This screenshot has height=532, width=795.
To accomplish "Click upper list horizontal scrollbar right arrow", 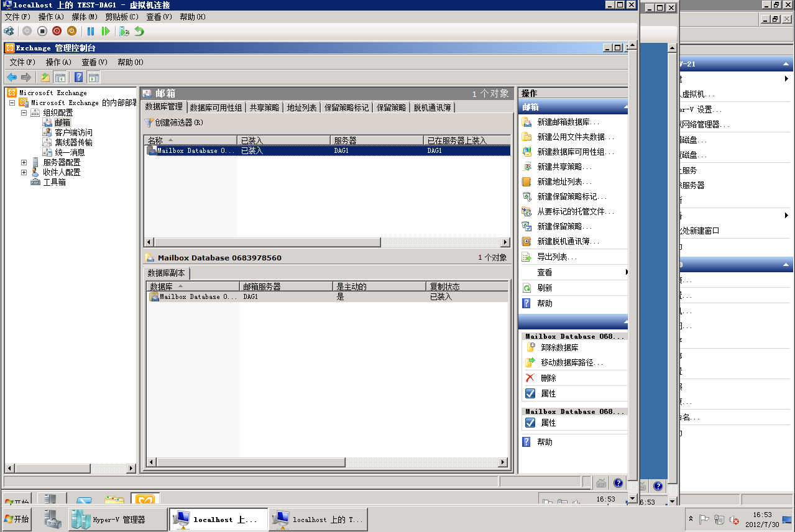I will coord(505,242).
